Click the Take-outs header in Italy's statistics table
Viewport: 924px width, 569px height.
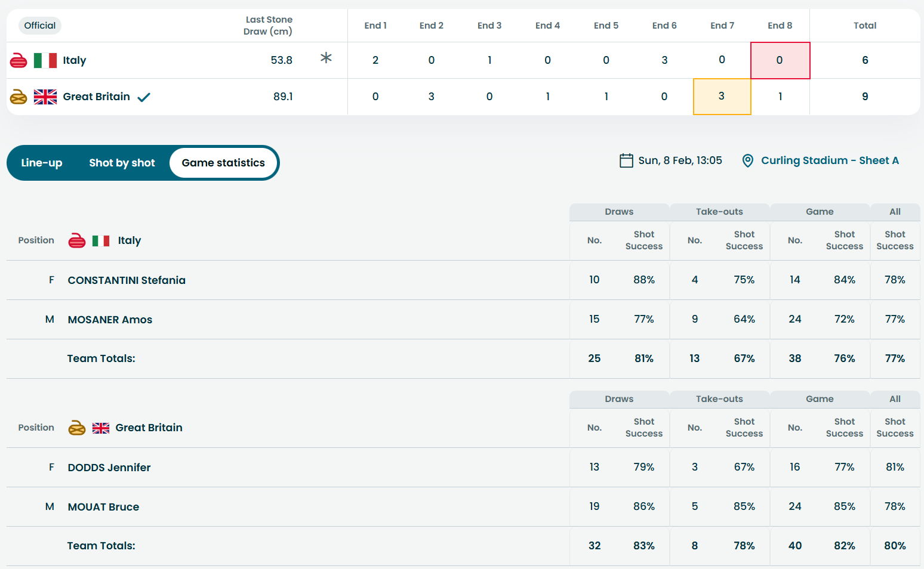[719, 212]
